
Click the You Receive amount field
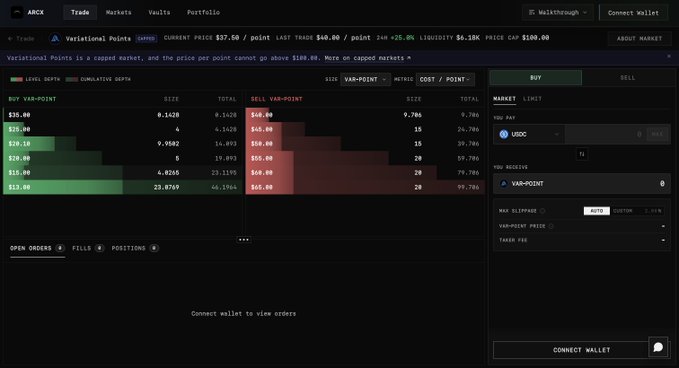tap(582, 184)
